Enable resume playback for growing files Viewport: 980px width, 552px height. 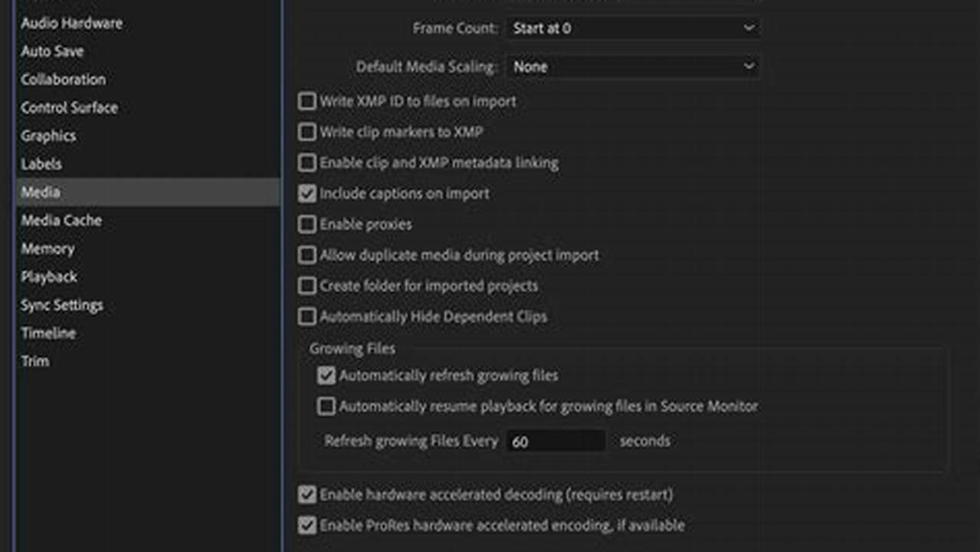pos(326,406)
